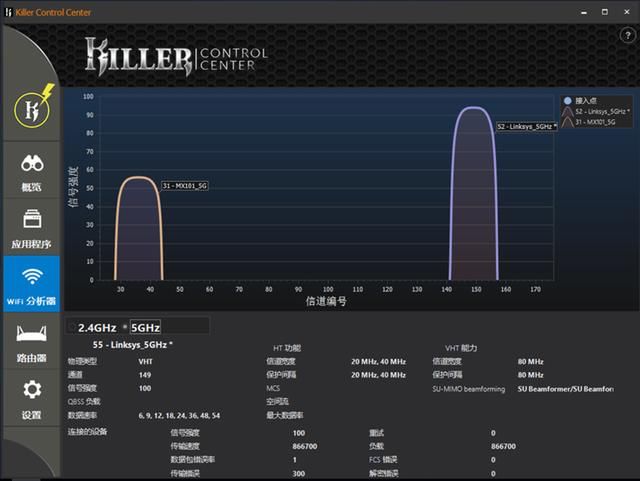
Task: Click the Killer lightning logo badge
Action: click(x=31, y=109)
